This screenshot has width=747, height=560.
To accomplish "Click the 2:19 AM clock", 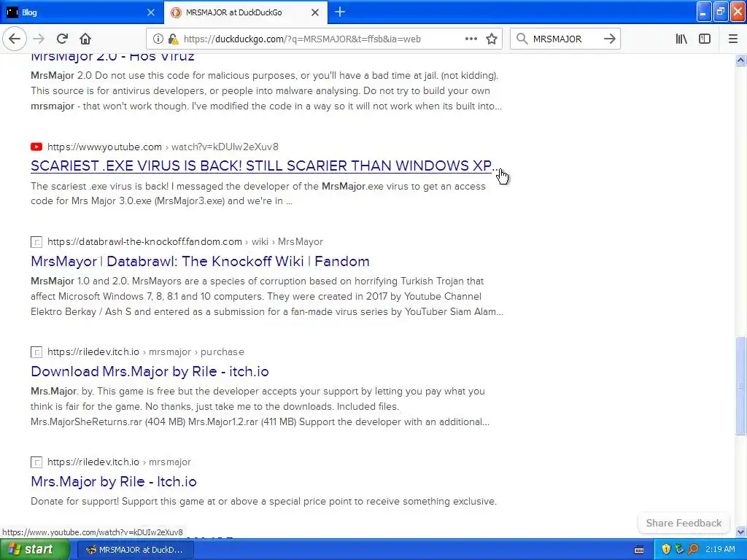I will click(x=720, y=550).
